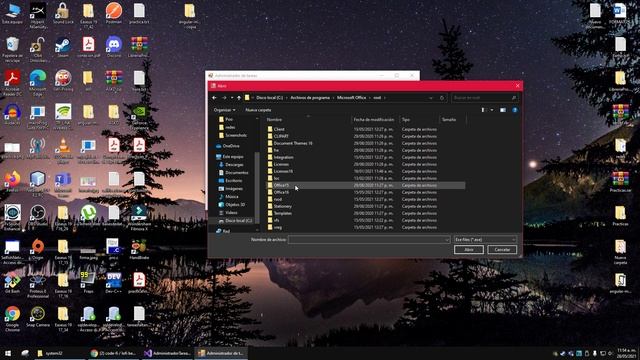
Task: Open Red in navigation pane
Action: click(226, 231)
